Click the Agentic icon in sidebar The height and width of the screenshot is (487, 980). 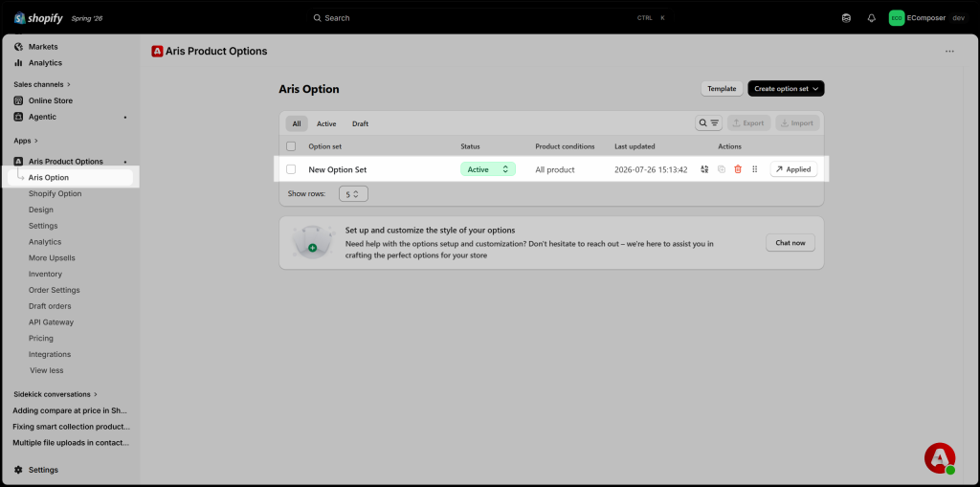pyautogui.click(x=19, y=117)
